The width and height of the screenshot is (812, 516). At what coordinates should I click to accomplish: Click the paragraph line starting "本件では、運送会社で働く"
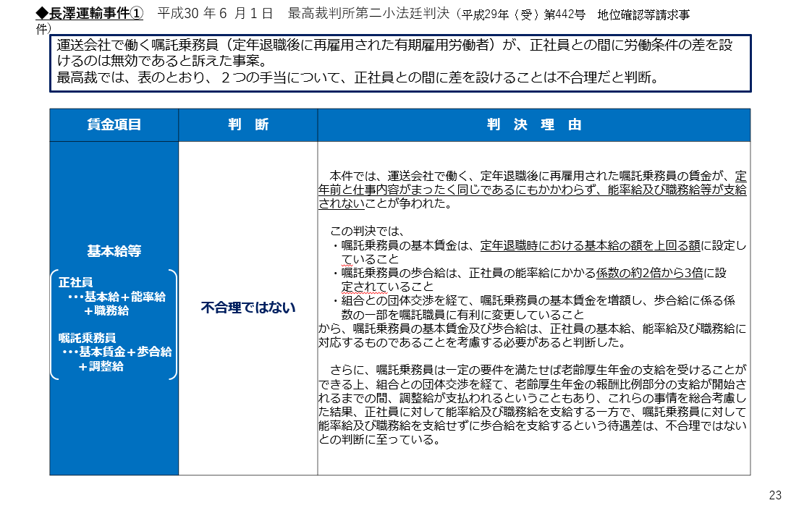538,176
